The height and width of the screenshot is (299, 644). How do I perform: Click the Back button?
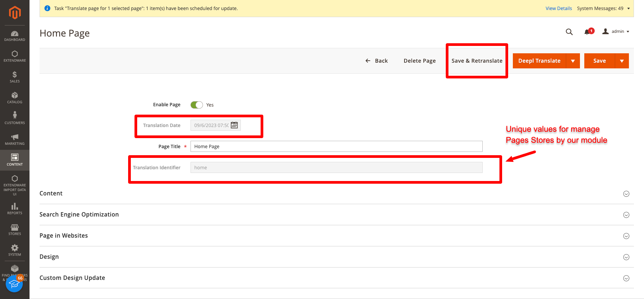point(376,61)
